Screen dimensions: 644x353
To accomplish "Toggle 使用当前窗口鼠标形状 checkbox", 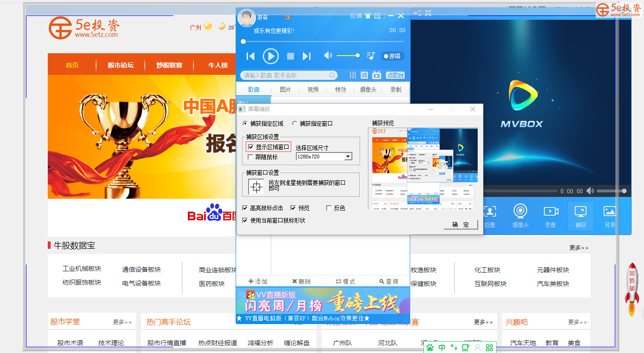I will click(245, 220).
